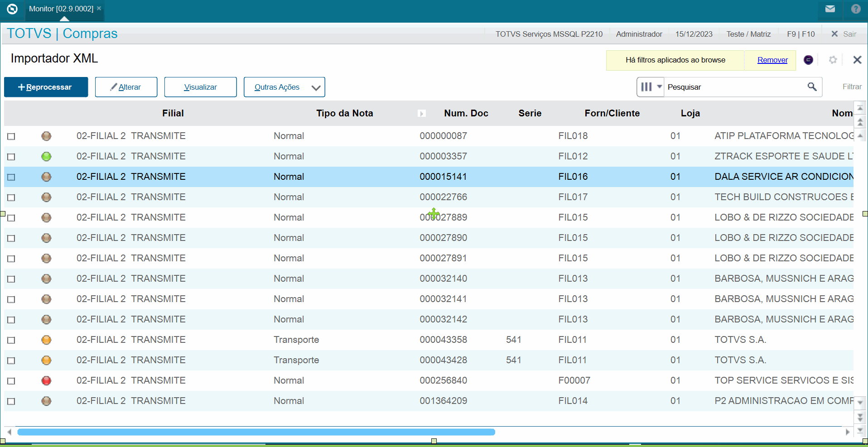Image resolution: width=868 pixels, height=447 pixels.
Task: Click the horizontal scrollbar thumb
Action: (x=256, y=432)
